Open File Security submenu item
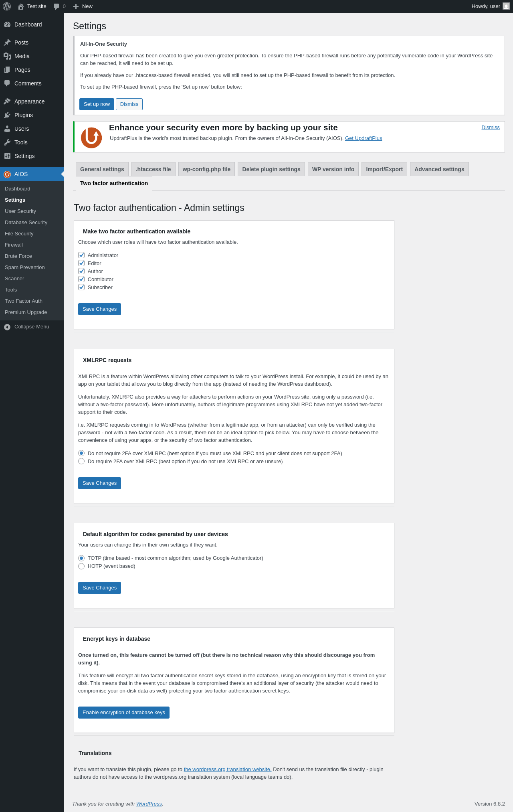 point(32,234)
